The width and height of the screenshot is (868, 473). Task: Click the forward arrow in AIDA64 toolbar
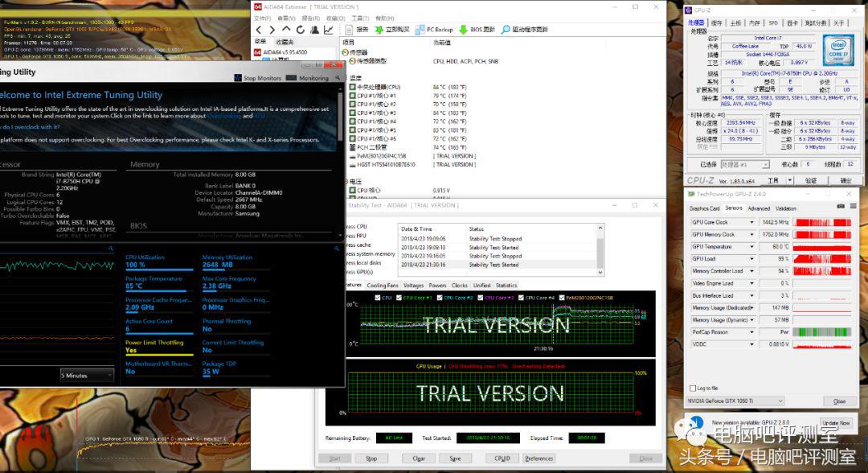coord(272,29)
